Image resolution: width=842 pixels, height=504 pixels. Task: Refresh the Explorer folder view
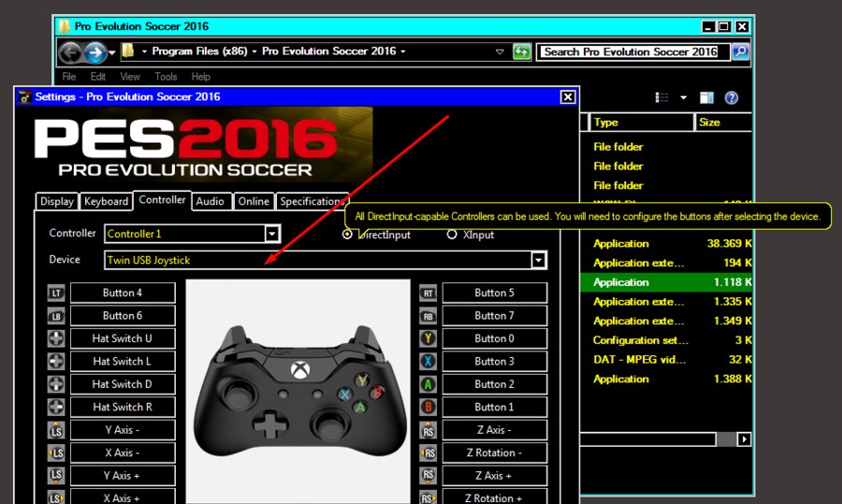click(521, 51)
